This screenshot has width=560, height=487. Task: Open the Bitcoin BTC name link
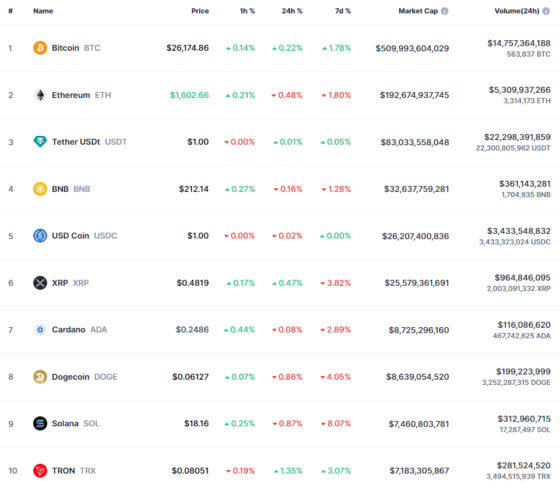click(x=76, y=48)
